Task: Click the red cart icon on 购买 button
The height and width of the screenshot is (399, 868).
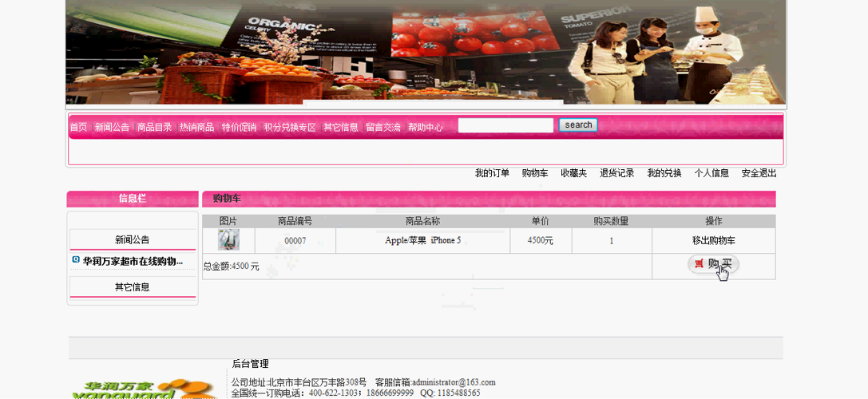Action: click(x=699, y=264)
